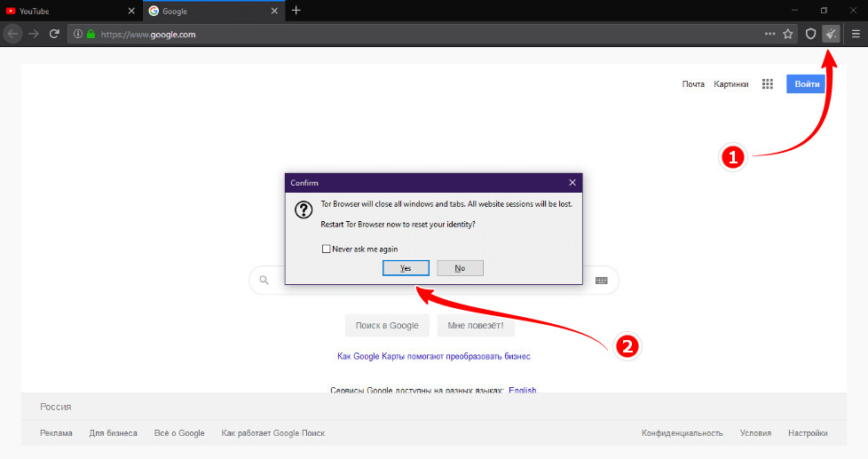The image size is (868, 459).
Task: Switch to the YouTube tab
Action: 71,11
